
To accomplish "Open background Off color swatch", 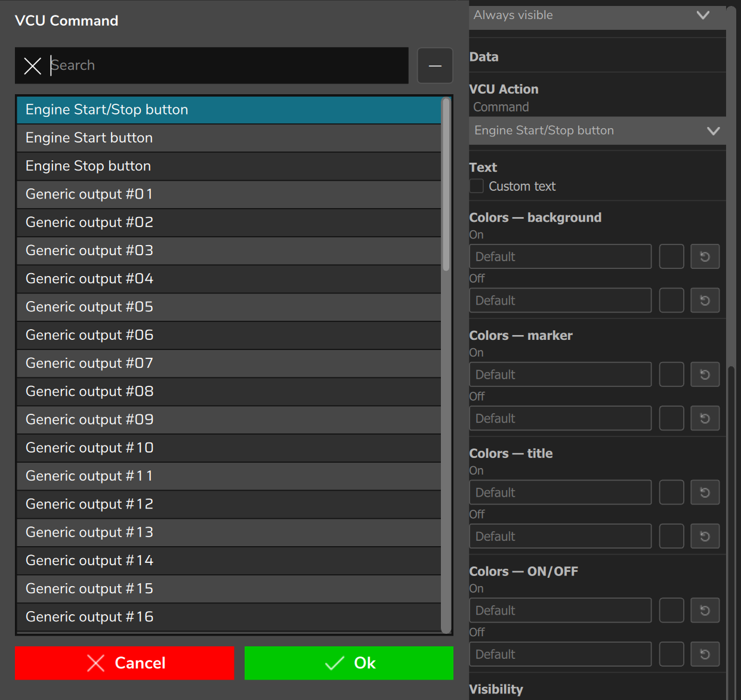I will tap(672, 301).
